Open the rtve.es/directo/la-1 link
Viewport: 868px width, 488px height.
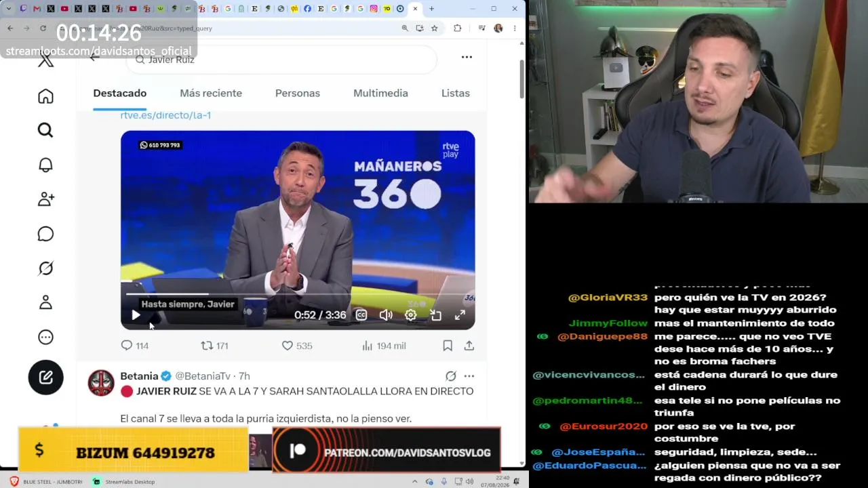(x=165, y=115)
